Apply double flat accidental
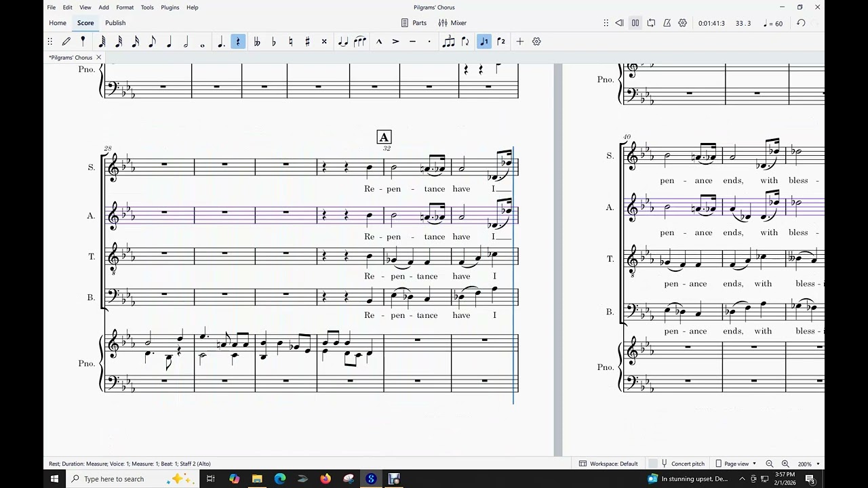The height and width of the screenshot is (488, 868). pos(257,41)
